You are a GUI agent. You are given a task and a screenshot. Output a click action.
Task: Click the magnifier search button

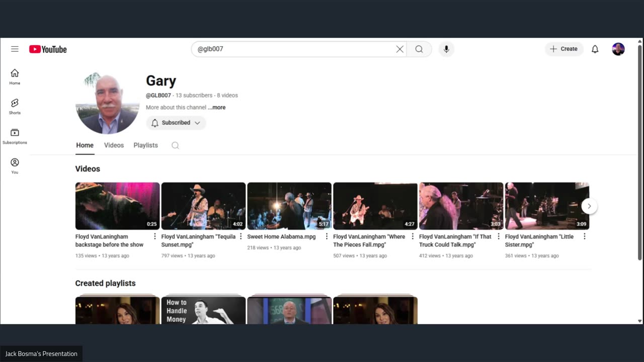pos(419,49)
